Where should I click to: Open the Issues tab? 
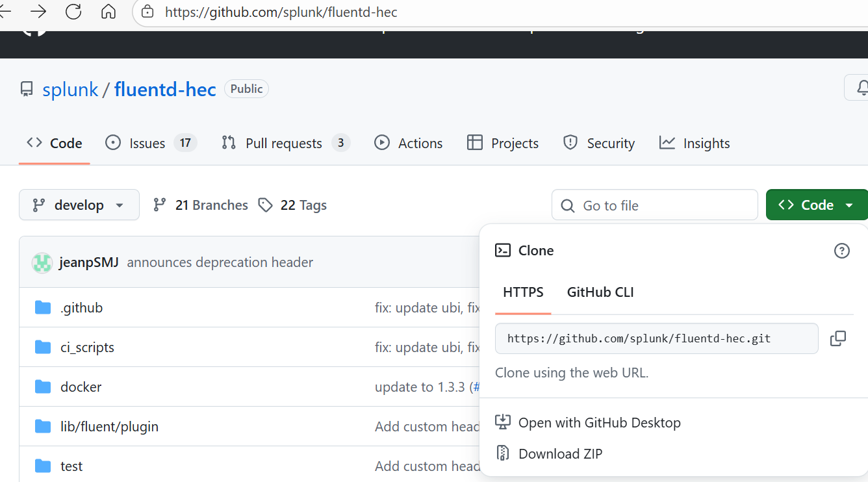click(x=151, y=143)
